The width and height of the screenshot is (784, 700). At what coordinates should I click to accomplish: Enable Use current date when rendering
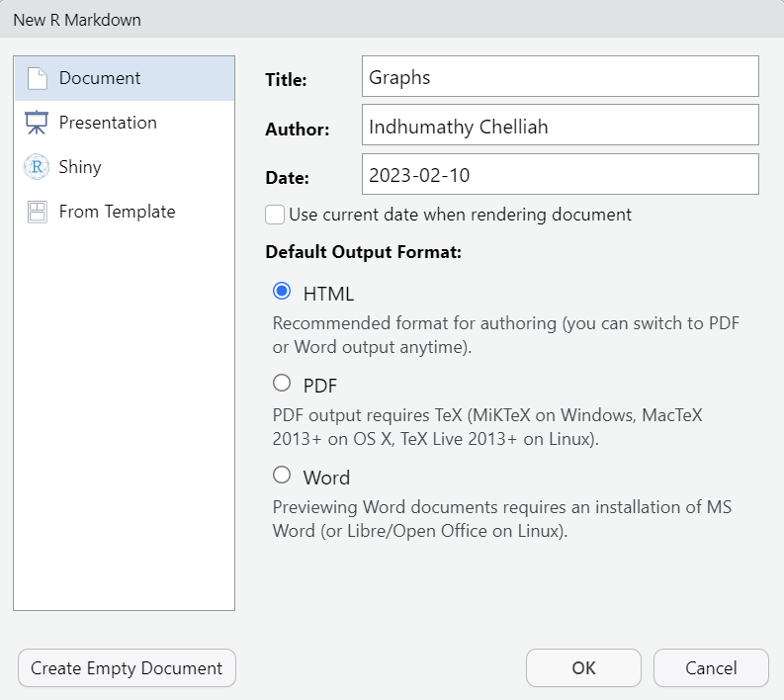(276, 215)
